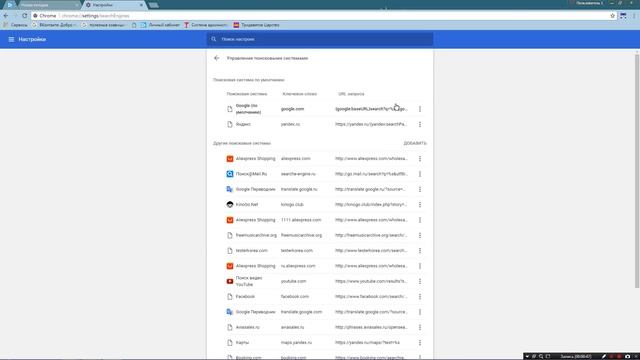
Task: Reload the current page
Action: [x=24, y=16]
